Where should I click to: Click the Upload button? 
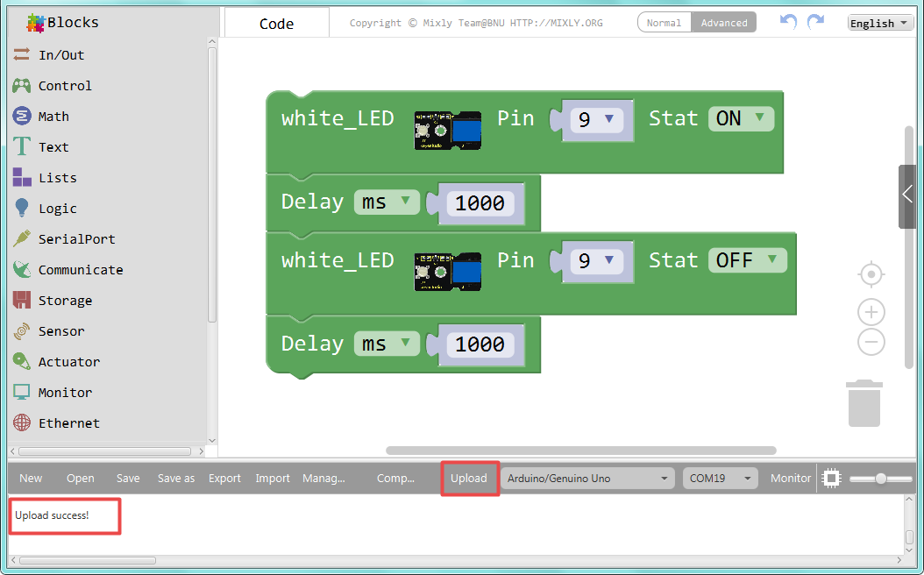point(469,479)
